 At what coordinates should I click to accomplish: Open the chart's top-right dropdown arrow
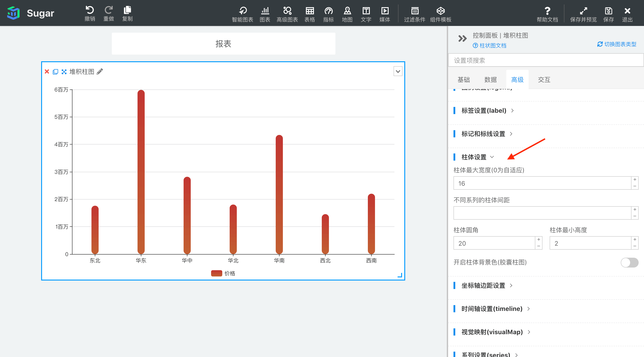click(398, 72)
